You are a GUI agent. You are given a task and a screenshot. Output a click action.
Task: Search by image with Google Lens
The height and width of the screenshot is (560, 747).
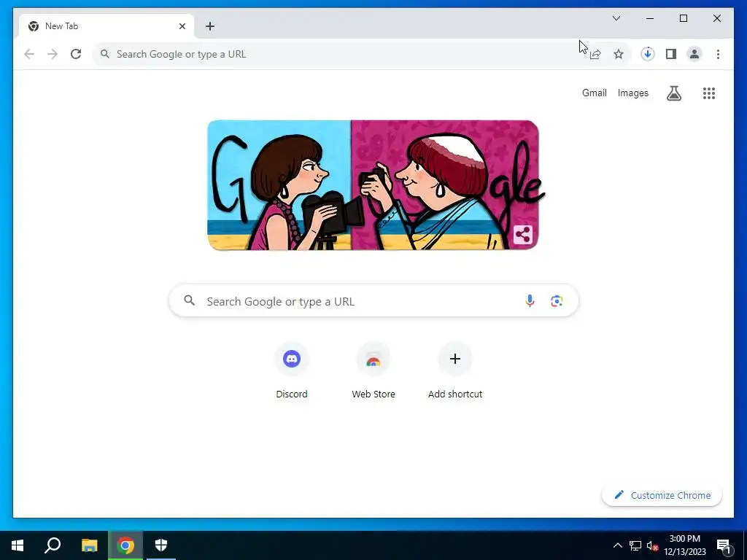tap(557, 300)
